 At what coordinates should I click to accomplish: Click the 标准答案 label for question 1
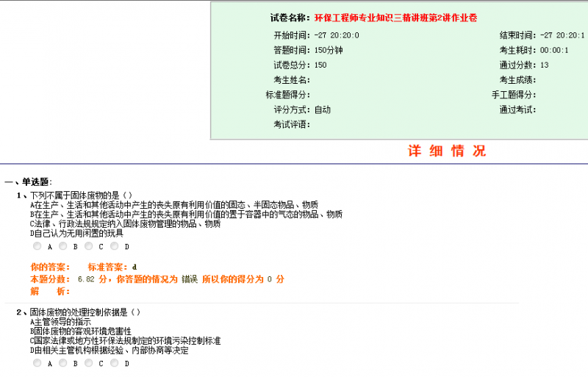[x=107, y=267]
